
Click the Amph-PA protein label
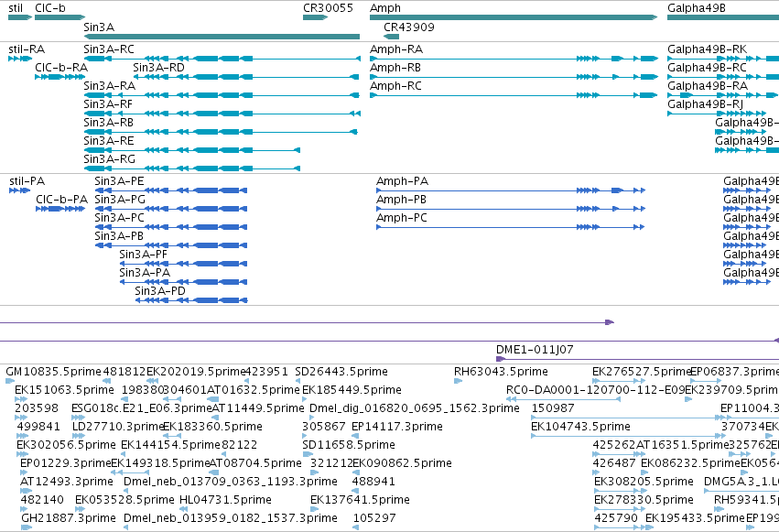[x=403, y=181]
